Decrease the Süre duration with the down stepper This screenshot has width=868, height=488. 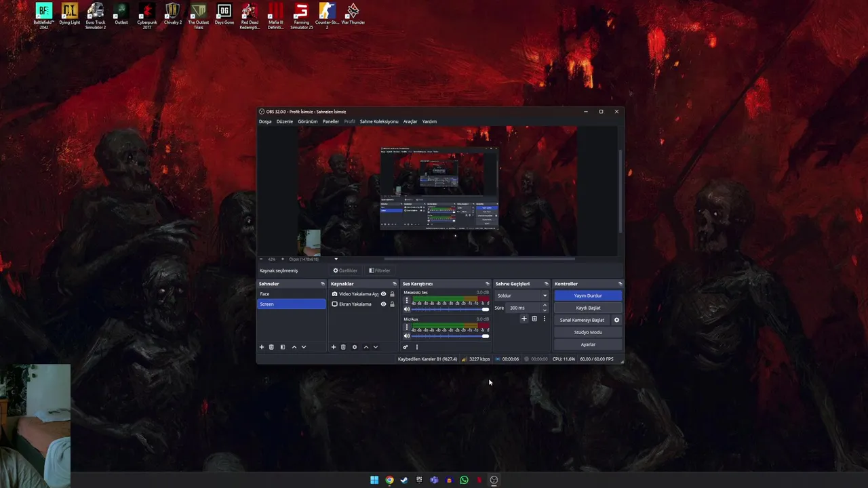(x=545, y=310)
